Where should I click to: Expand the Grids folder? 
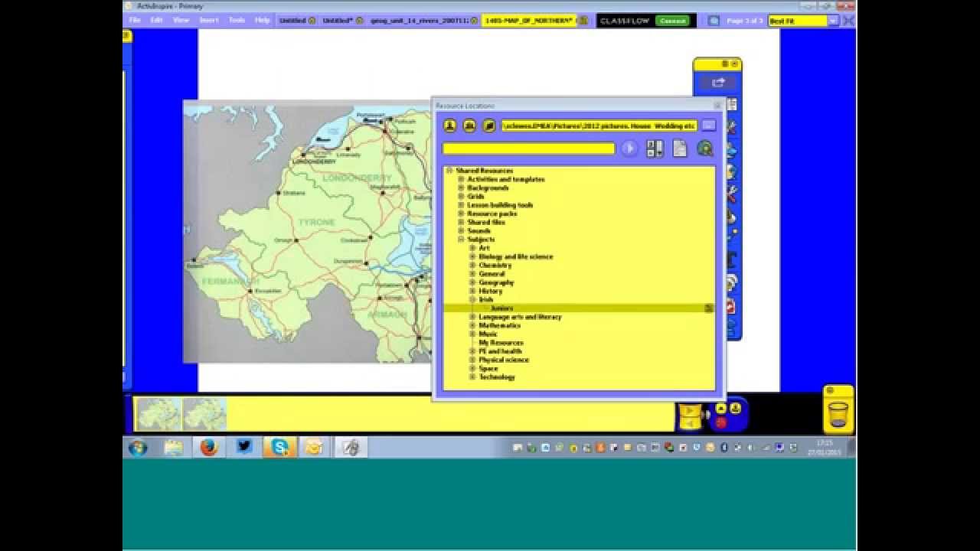tap(461, 196)
